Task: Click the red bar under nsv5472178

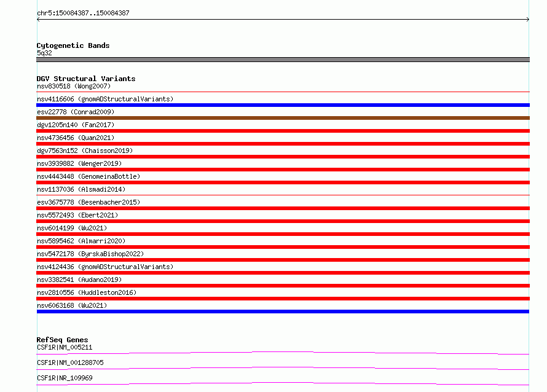Action: click(283, 260)
